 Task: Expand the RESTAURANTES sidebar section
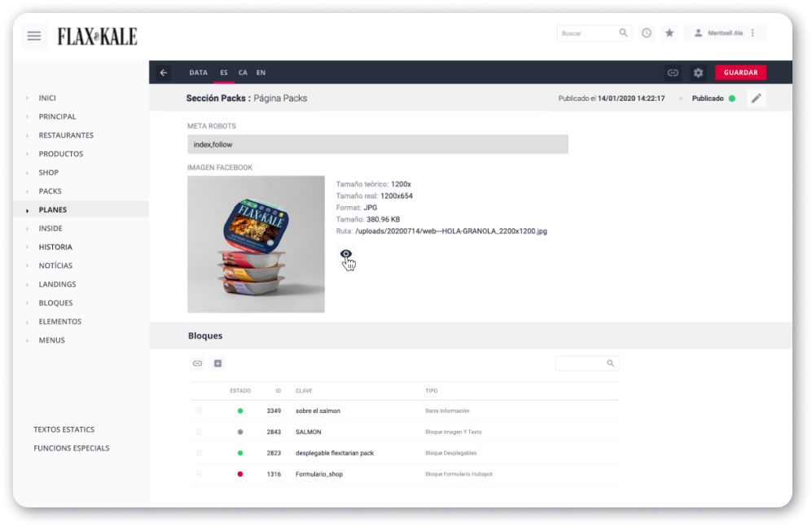click(x=65, y=135)
